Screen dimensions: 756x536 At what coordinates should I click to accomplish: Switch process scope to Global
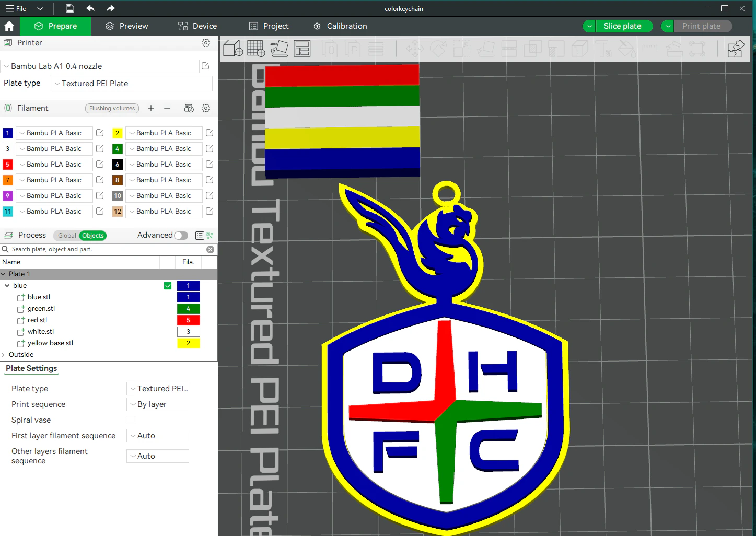[x=67, y=236]
